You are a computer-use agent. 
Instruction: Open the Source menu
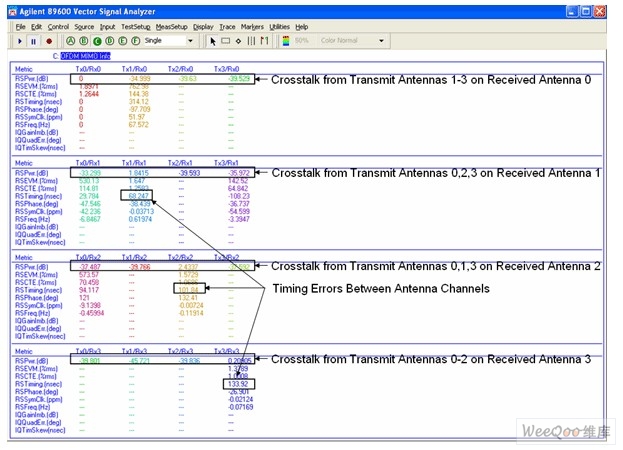click(84, 27)
